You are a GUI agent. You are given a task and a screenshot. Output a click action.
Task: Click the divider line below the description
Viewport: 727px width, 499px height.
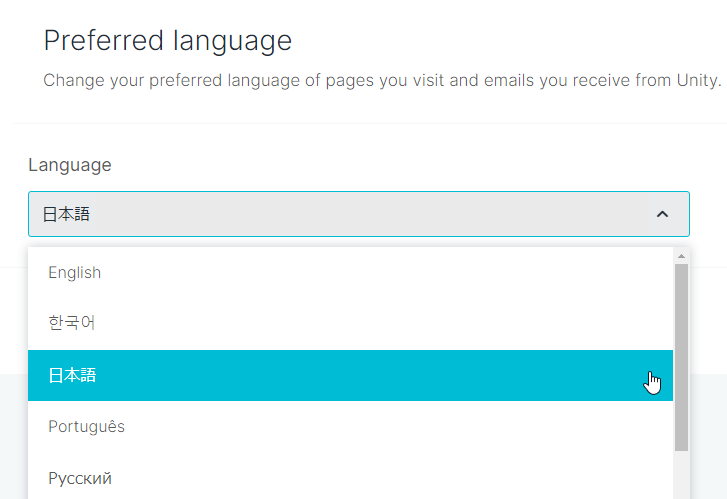[x=360, y=123]
